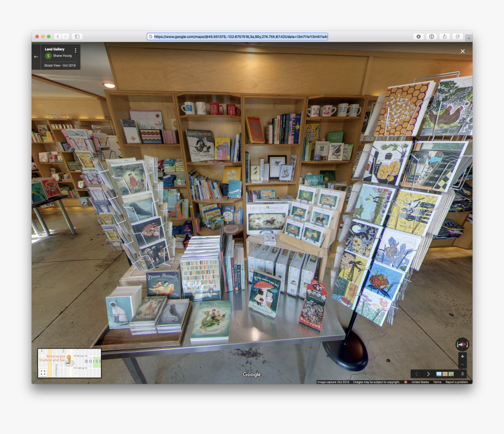
Task: Open the three-dot menu for Land Gallery
Action: [x=76, y=50]
